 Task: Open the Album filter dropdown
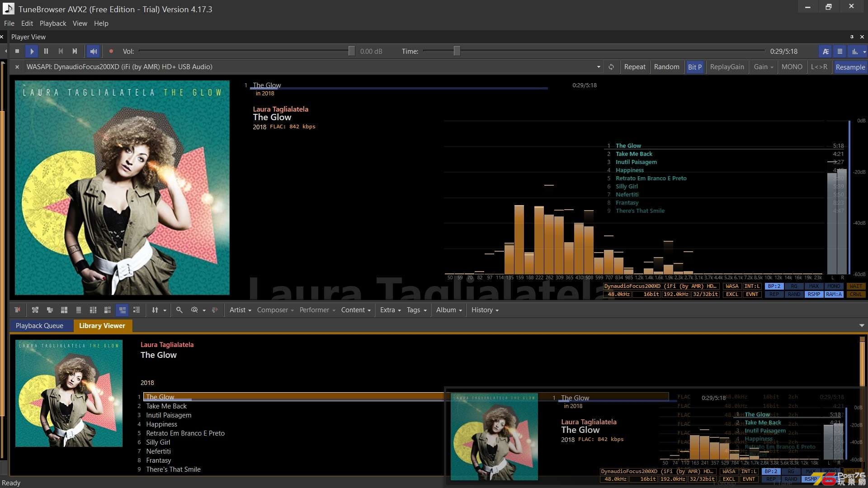(449, 310)
